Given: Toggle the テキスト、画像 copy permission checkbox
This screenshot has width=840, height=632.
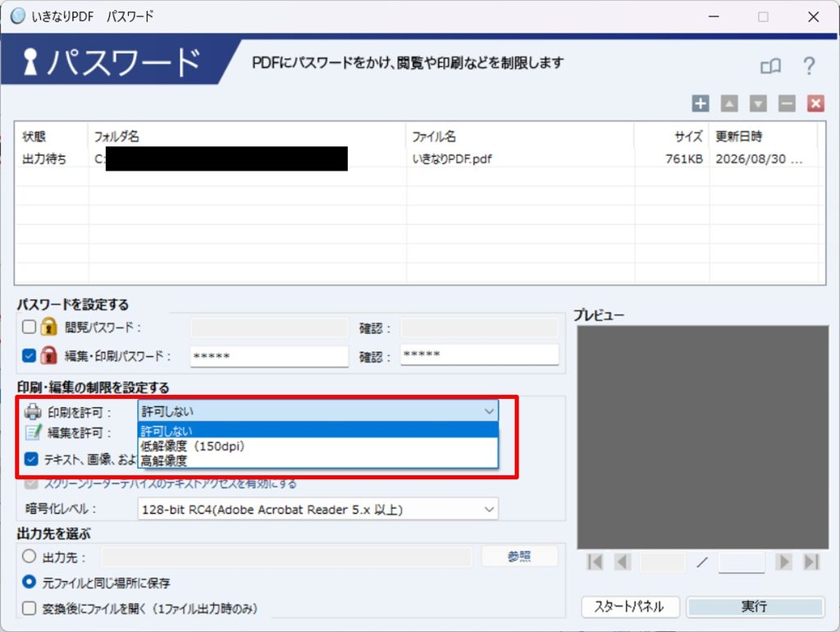Looking at the screenshot, I should (31, 459).
